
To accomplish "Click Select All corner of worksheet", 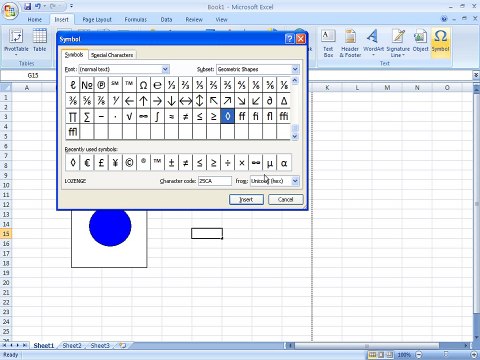I will 6,88.
